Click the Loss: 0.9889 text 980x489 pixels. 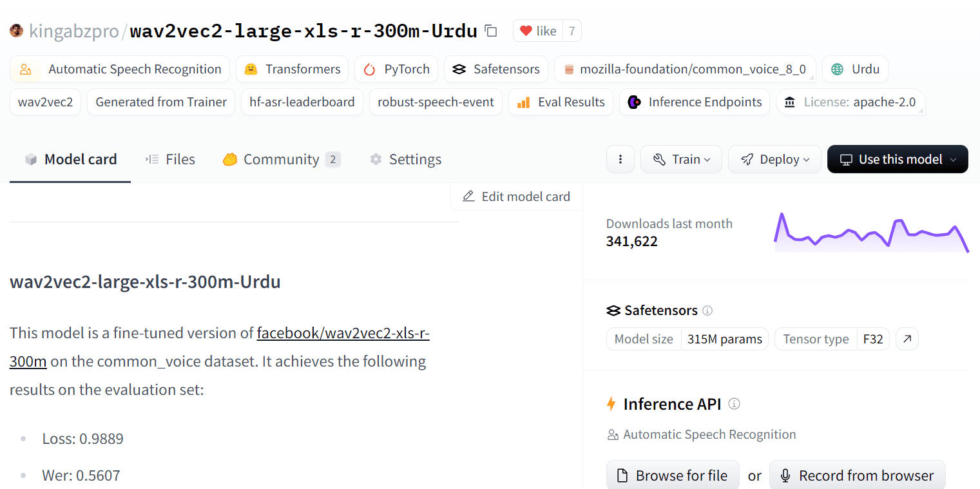pyautogui.click(x=82, y=439)
